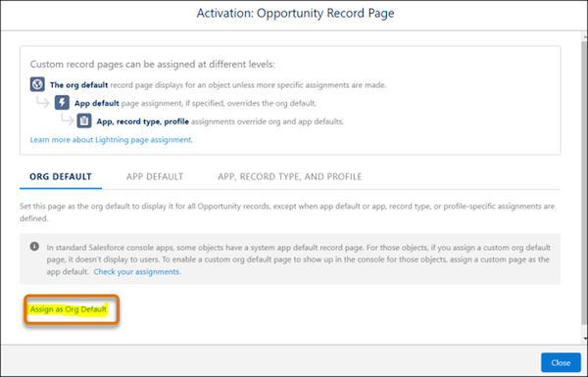Click the info icon in the console apps notice

(34, 246)
